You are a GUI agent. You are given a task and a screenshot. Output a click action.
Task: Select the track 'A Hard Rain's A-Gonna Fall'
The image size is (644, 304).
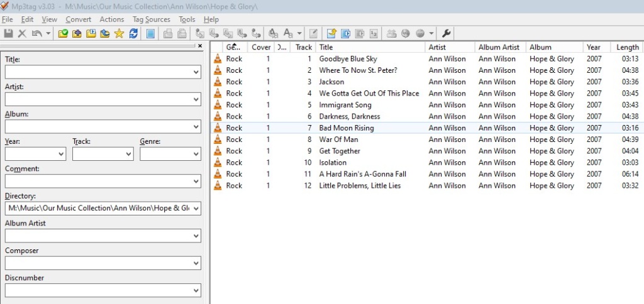click(x=363, y=174)
